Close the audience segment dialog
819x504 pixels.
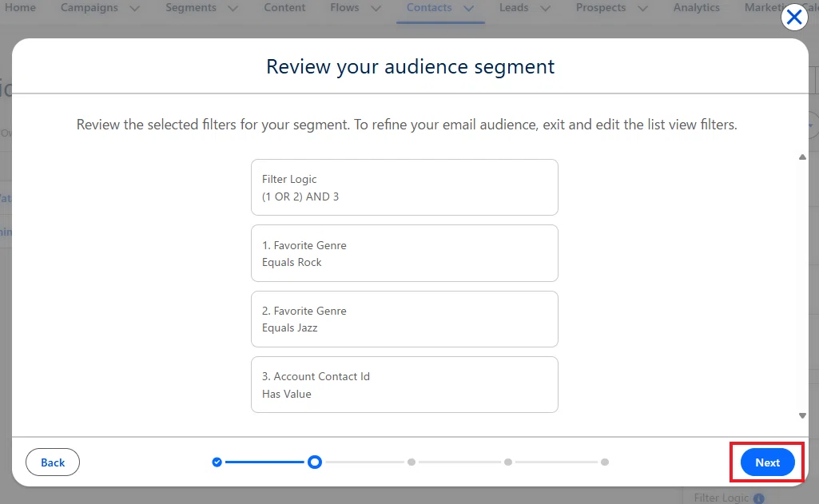click(x=794, y=18)
